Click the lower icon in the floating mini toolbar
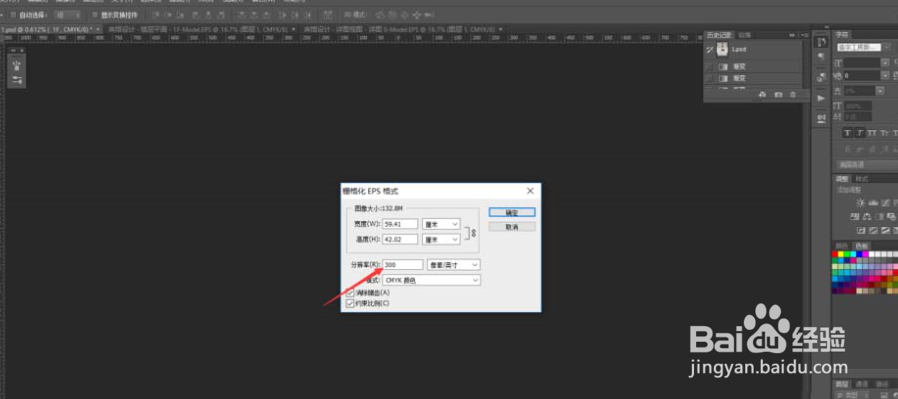The image size is (898, 399). (x=17, y=80)
